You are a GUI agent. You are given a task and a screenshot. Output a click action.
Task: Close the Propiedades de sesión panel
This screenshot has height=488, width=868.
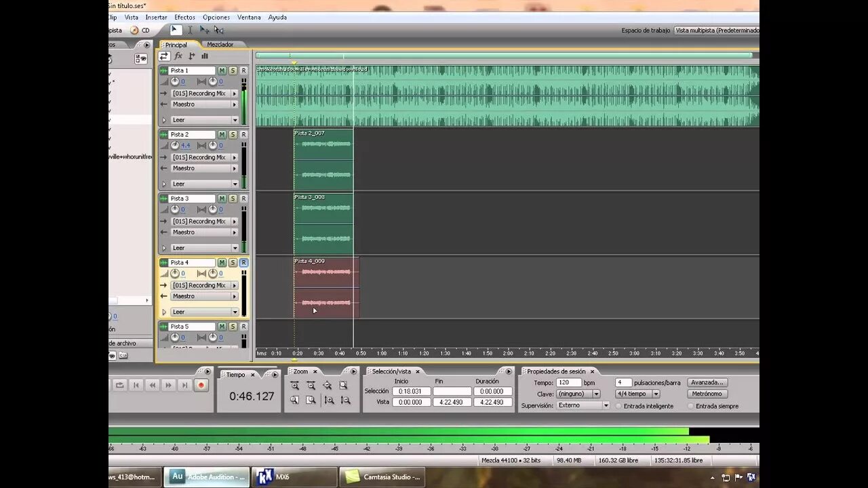[x=592, y=371]
